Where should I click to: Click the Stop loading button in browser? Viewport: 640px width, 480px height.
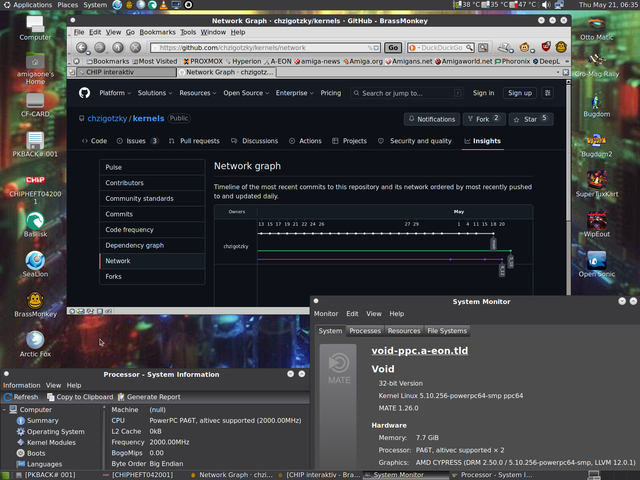click(x=136, y=48)
